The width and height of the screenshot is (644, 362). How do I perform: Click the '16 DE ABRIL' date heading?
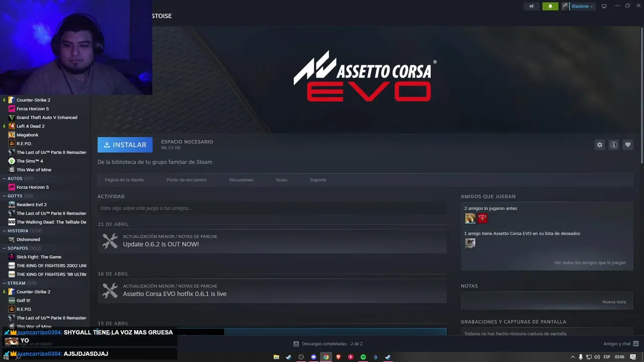coord(113,274)
